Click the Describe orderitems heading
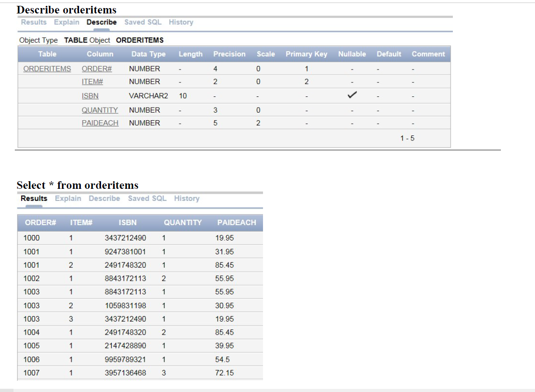The image size is (535, 392). click(x=66, y=10)
